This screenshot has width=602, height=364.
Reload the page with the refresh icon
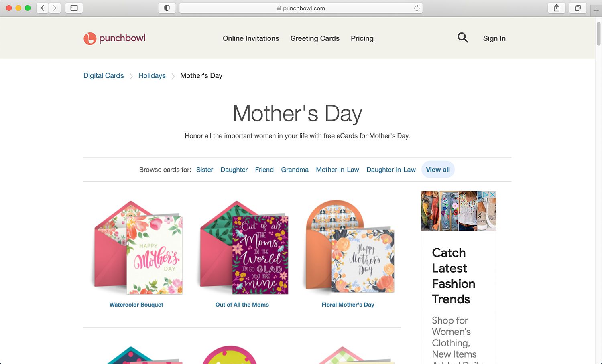click(417, 8)
